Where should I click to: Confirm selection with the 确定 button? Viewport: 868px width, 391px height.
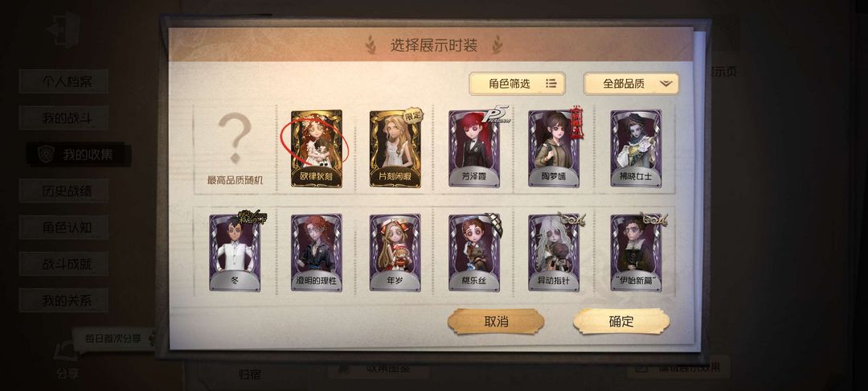[621, 321]
